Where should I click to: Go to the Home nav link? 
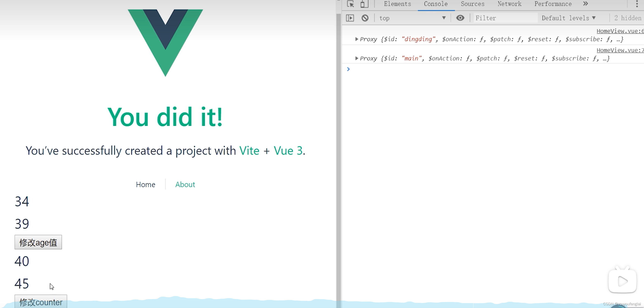[145, 184]
